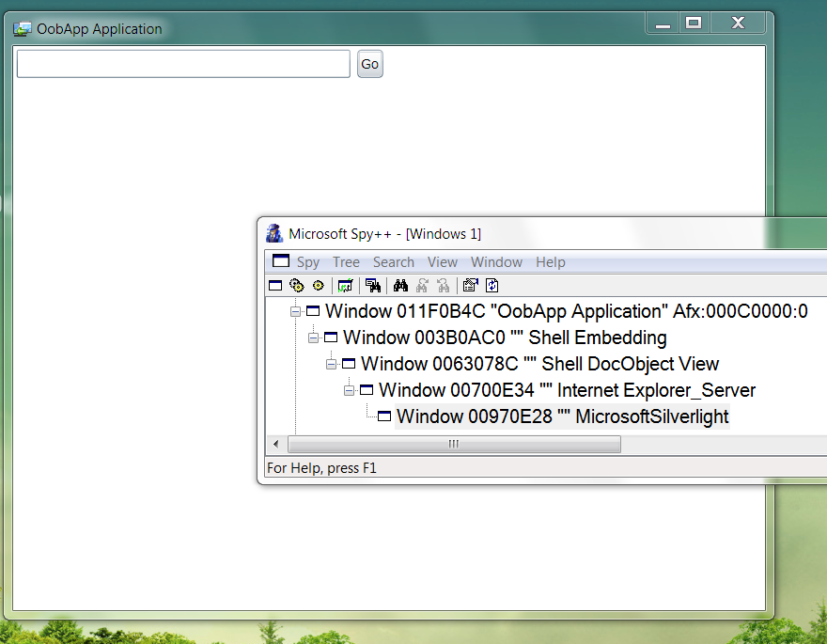
Task: Open the View menu
Action: (x=442, y=262)
